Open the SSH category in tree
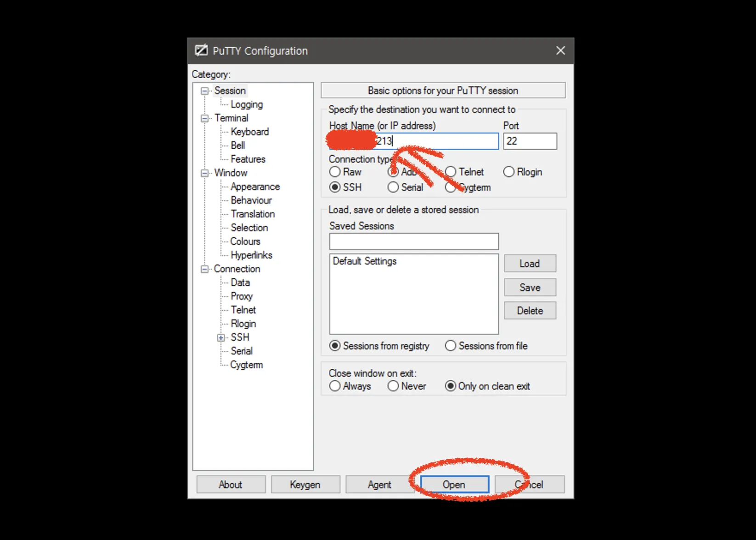Screen dimensions: 756x540 point(240,337)
